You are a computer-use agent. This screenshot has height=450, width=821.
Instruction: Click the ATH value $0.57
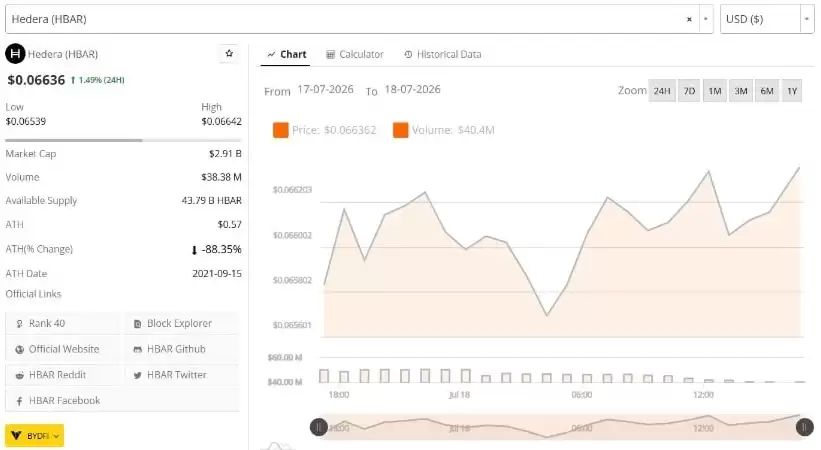229,225
